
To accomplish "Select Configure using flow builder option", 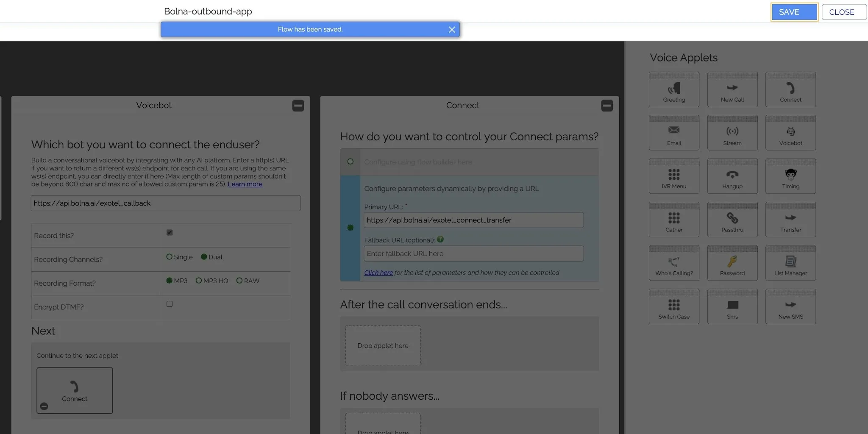I will coord(350,161).
